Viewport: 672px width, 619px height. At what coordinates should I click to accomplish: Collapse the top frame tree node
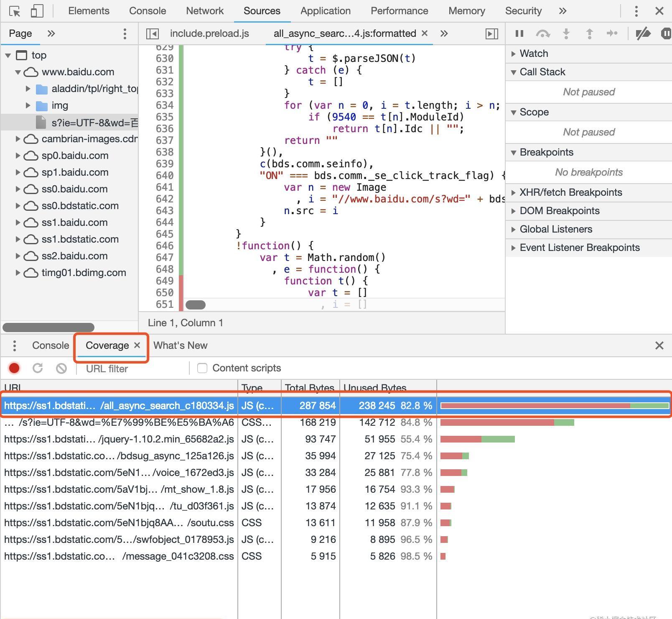(8, 55)
